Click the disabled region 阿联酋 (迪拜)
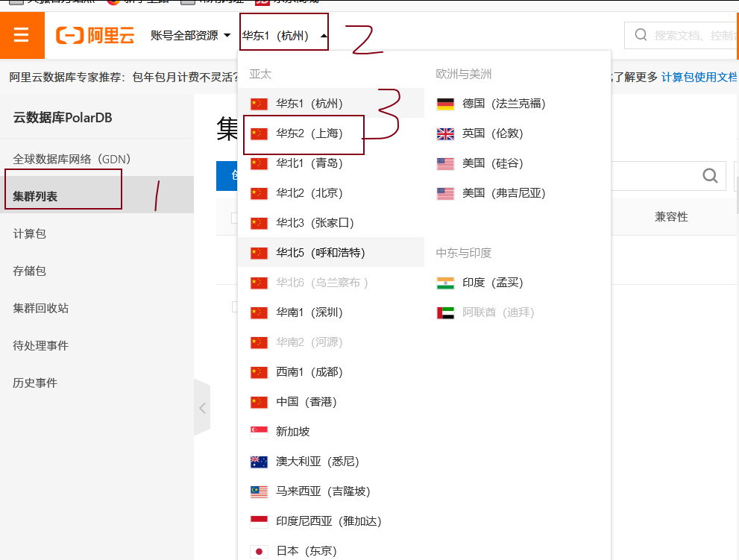 coord(518,312)
